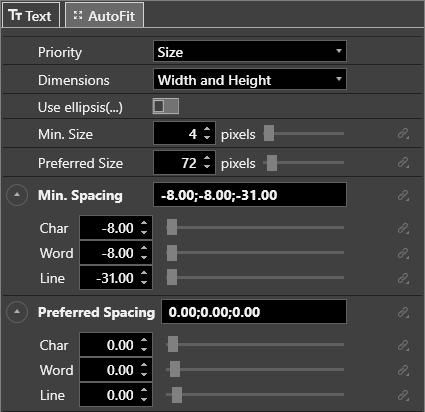This screenshot has width=425, height=412.
Task: Click the Preferred Spacing Char slider handle
Action: click(173, 344)
